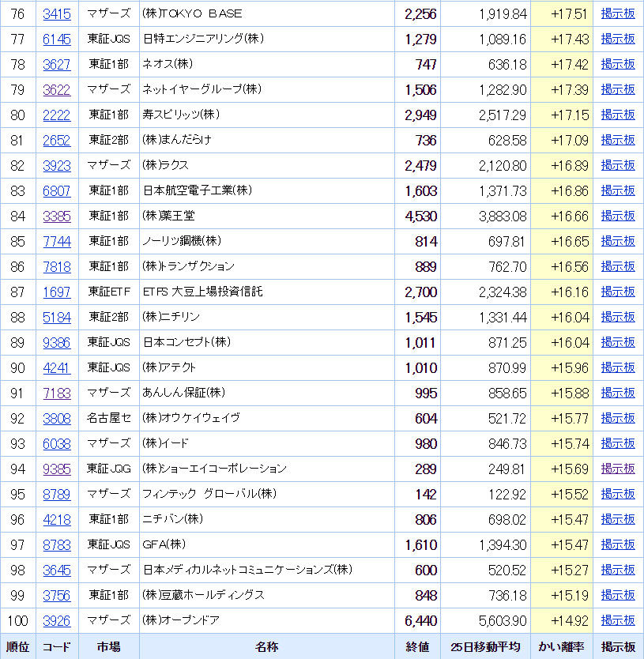
Task: Click the 名称 column header
Action: click(x=266, y=647)
